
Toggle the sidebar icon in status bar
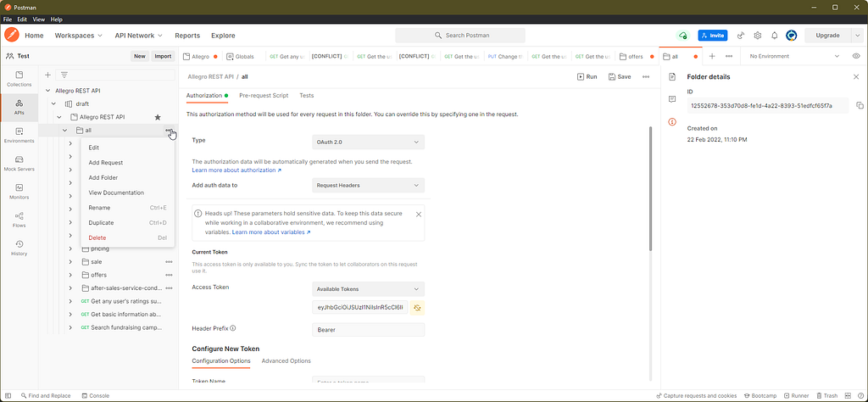click(8, 396)
